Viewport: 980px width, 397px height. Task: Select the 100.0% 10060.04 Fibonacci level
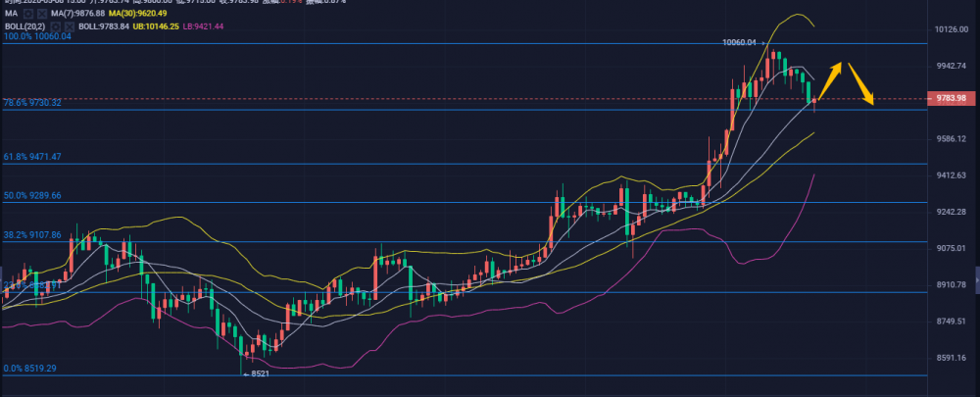tap(37, 36)
